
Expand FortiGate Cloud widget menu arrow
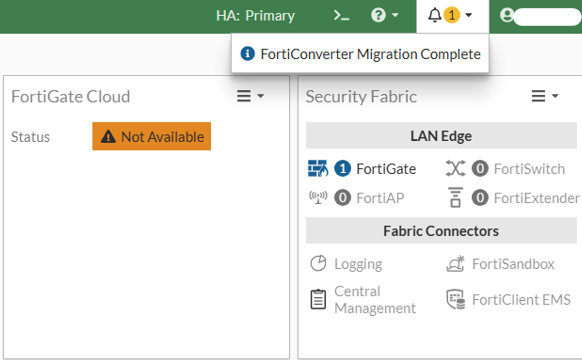261,96
